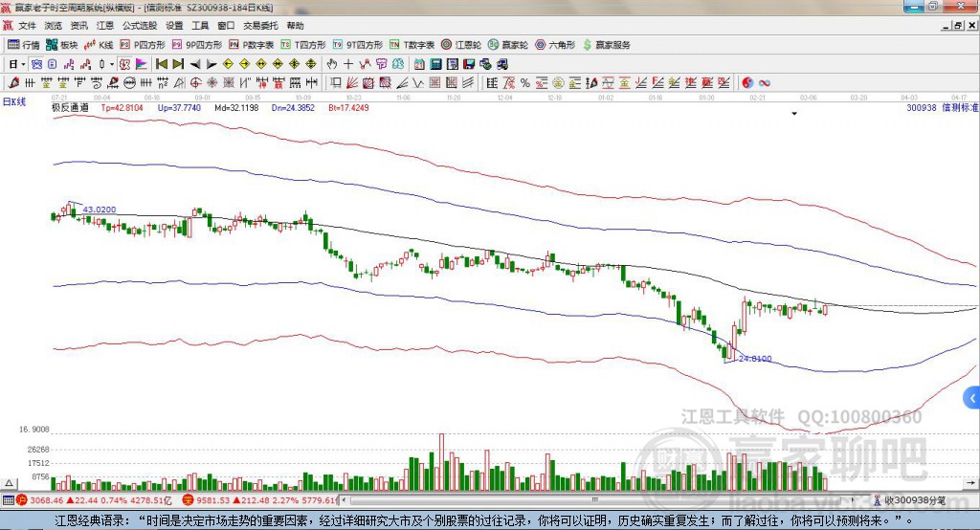980x530 pixels.
Task: Toggle the 权 adjustment icon
Action: [x=124, y=64]
